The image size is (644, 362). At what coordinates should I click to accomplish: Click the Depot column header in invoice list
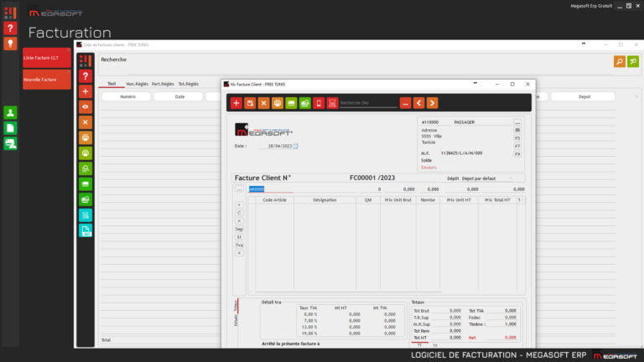[584, 97]
